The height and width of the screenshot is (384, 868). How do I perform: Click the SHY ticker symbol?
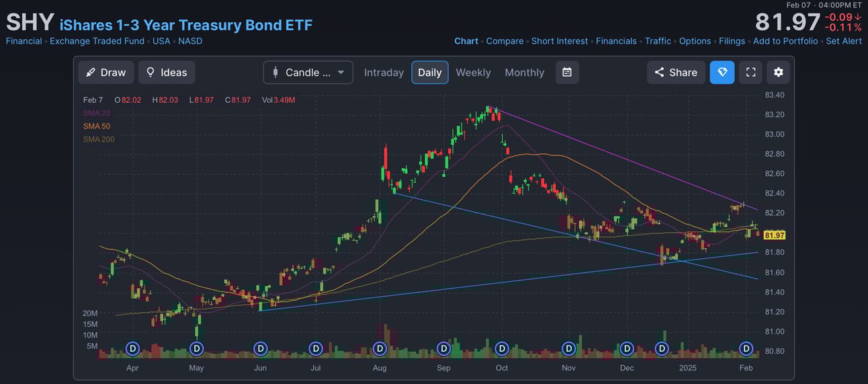[x=30, y=22]
